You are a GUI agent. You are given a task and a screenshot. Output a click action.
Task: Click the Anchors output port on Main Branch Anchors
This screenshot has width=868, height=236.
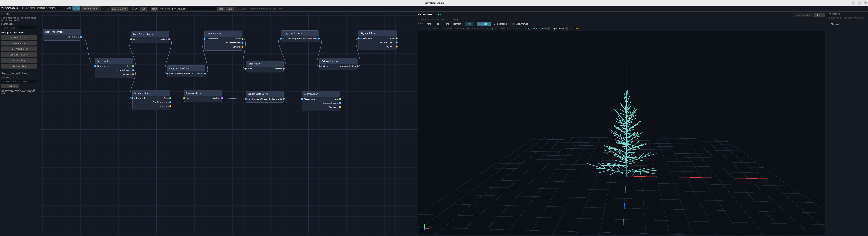pos(169,39)
